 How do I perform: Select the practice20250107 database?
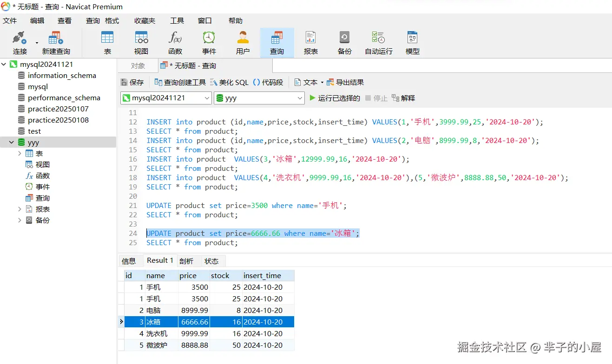[58, 109]
